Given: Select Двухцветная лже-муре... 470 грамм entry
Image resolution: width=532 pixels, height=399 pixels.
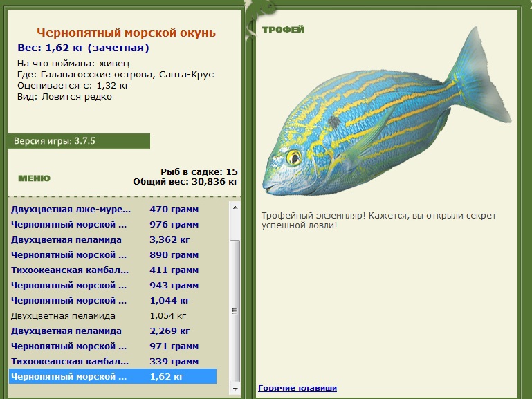Looking at the screenshot, I should point(112,209).
